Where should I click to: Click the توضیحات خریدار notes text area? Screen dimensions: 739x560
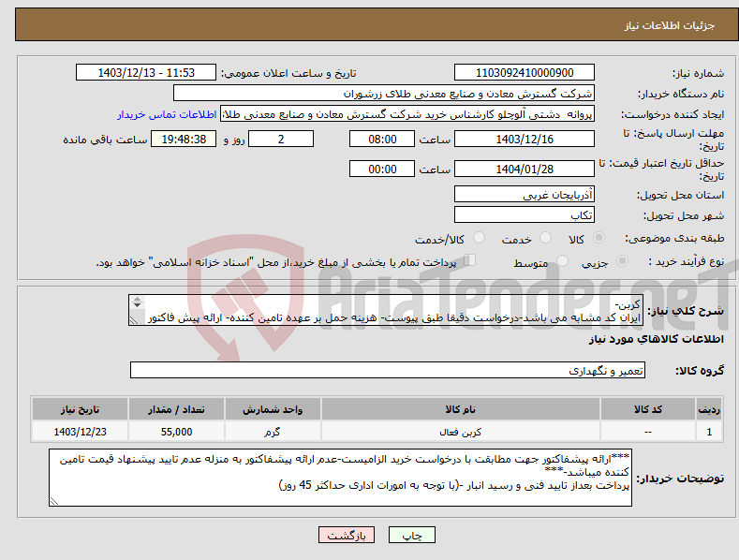pyautogui.click(x=340, y=478)
